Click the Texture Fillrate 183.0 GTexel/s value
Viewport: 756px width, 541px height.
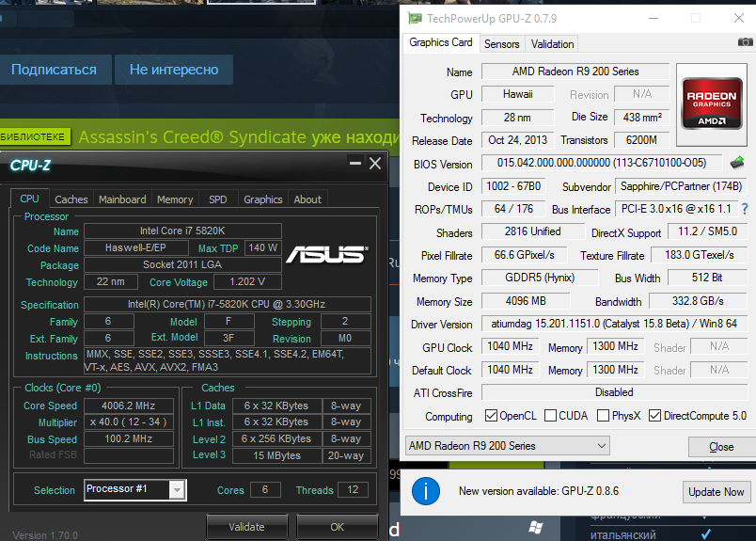click(699, 255)
